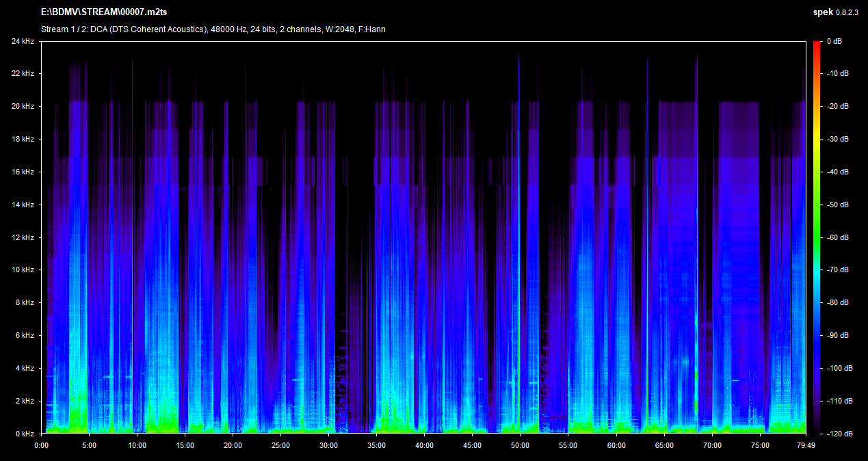
Task: Click the 79:49 end time marker
Action: (x=805, y=445)
